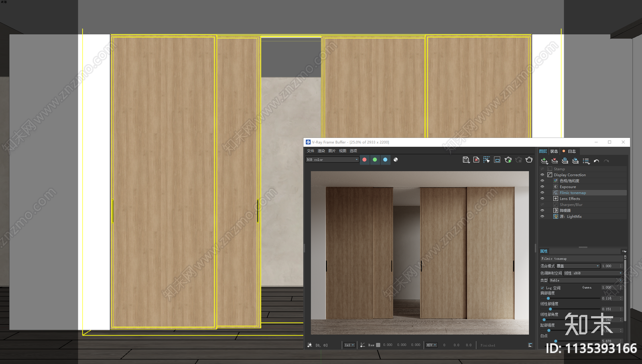Click the 白点 slider handle
The image size is (642, 364).
556,341
